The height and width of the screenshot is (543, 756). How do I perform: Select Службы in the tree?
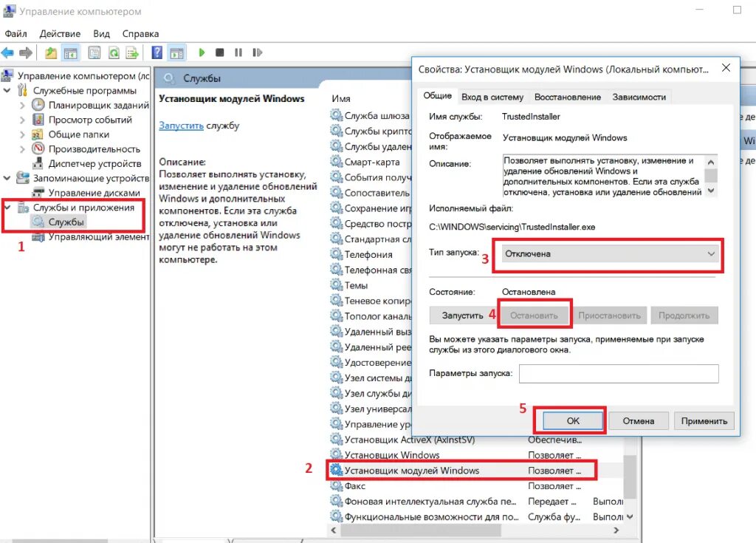(x=66, y=222)
